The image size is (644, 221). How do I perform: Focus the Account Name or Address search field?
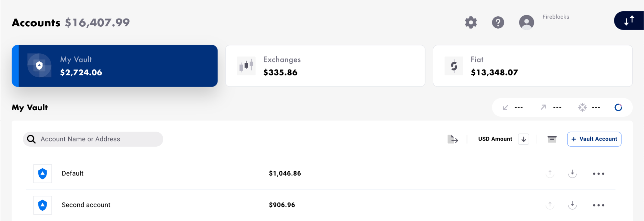pos(97,139)
